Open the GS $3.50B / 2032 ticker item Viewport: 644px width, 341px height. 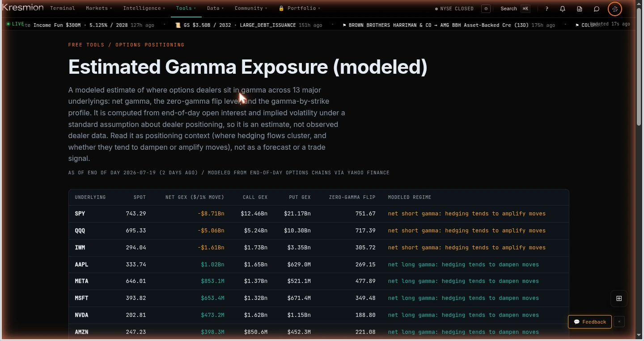[x=248, y=25]
